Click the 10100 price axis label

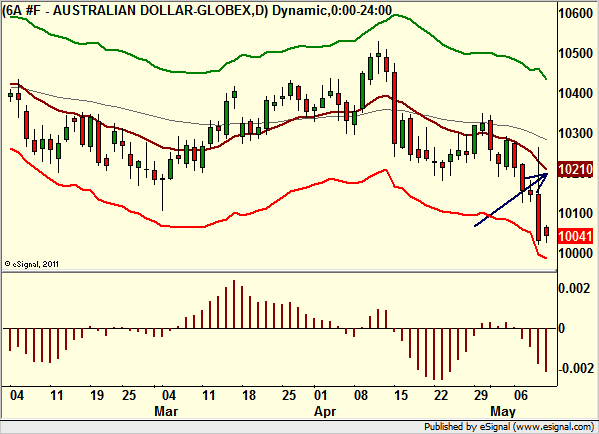click(575, 213)
